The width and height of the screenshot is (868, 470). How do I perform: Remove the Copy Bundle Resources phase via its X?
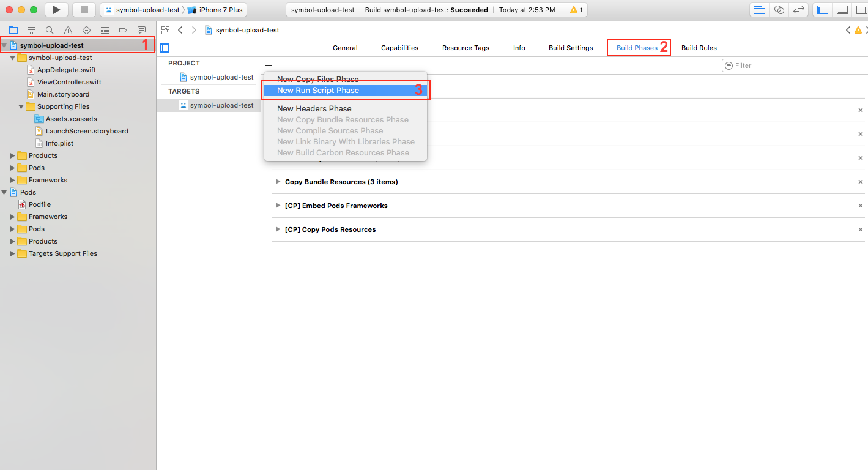tap(861, 182)
